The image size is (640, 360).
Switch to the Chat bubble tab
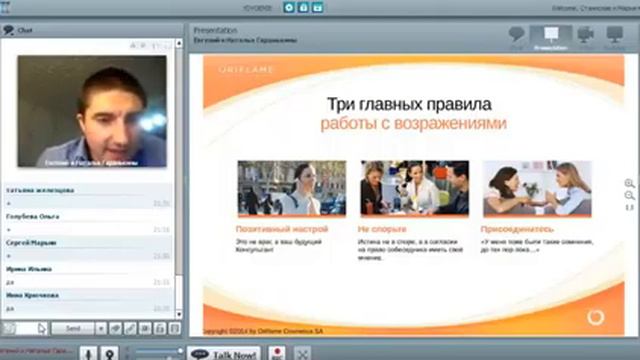tap(516, 37)
